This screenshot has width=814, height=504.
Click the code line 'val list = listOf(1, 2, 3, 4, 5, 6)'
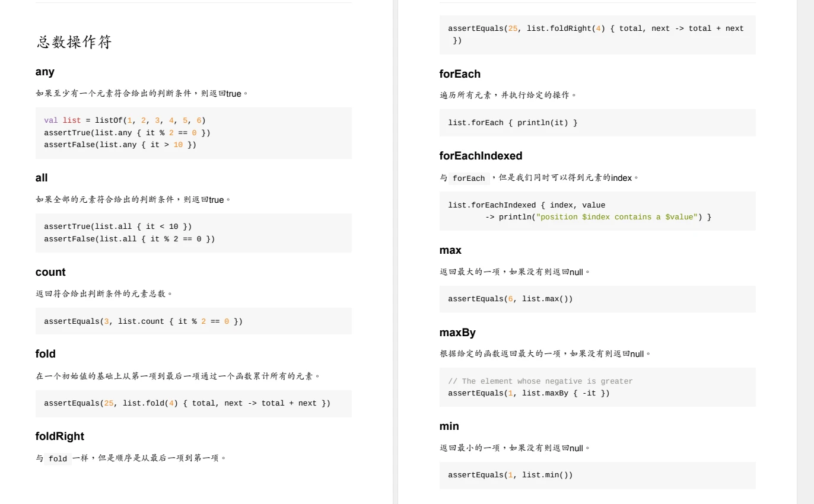(125, 120)
